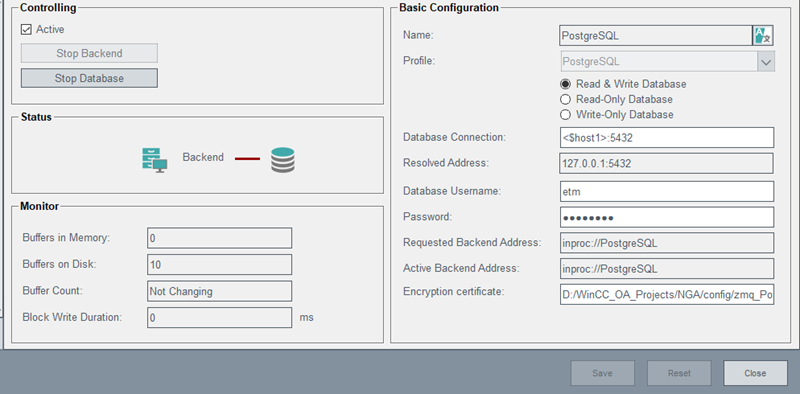Click the red connection line in Status
This screenshot has width=800, height=394.
[x=247, y=159]
